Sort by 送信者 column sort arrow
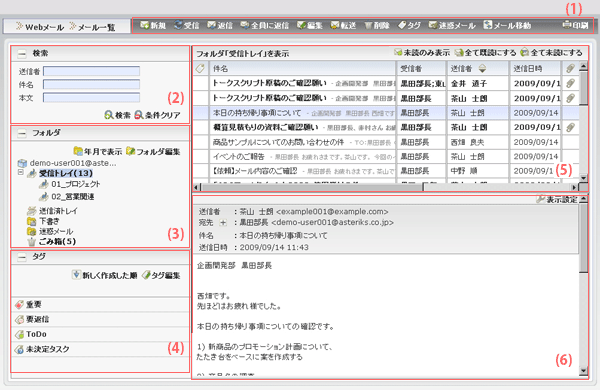The image size is (600, 390). pos(482,69)
